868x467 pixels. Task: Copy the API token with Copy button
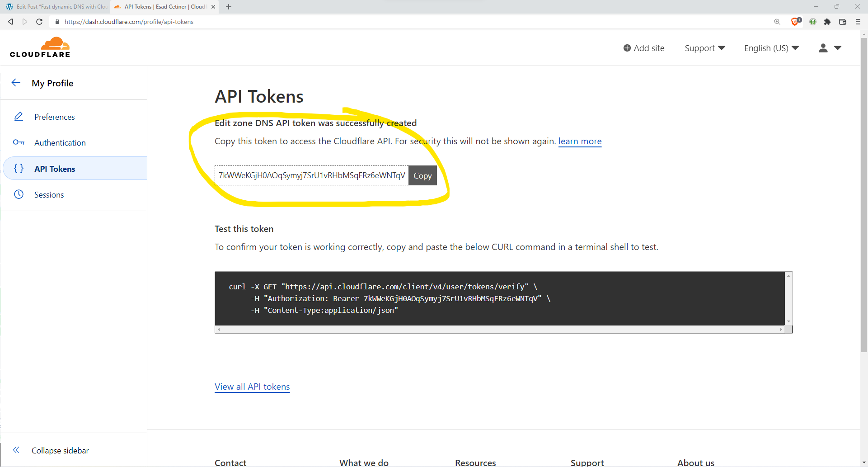422,175
